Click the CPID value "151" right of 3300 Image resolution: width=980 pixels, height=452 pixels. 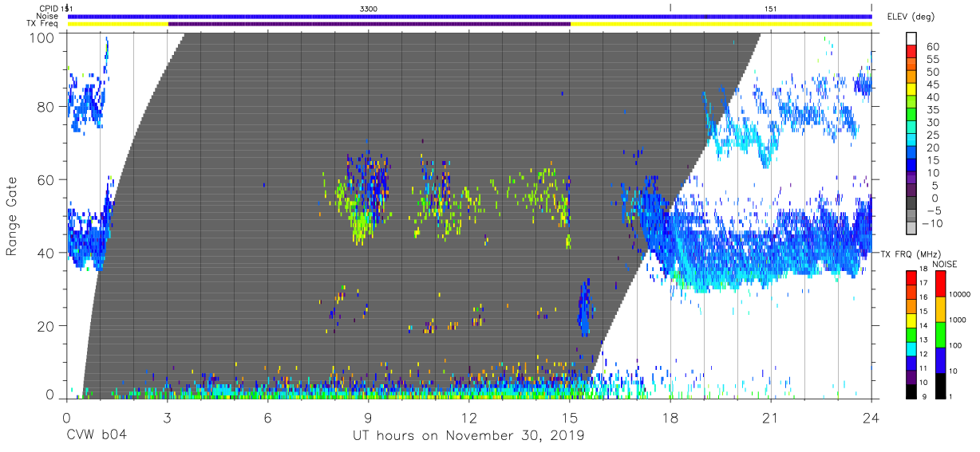(x=770, y=8)
